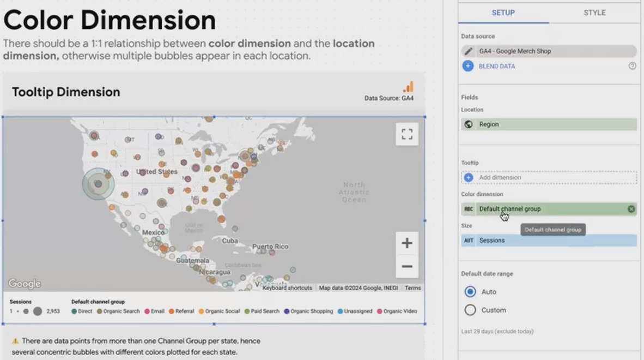This screenshot has height=360, width=644.
Task: Edit the GA4 data source pencil icon
Action: point(468,51)
